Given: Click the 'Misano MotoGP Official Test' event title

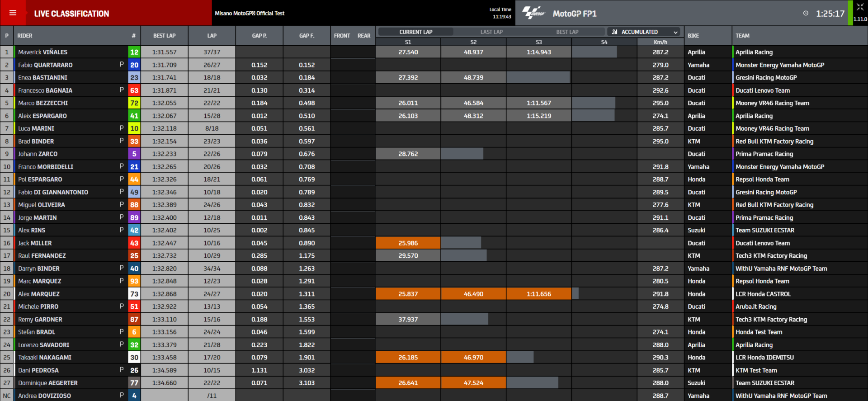Looking at the screenshot, I should [x=250, y=13].
